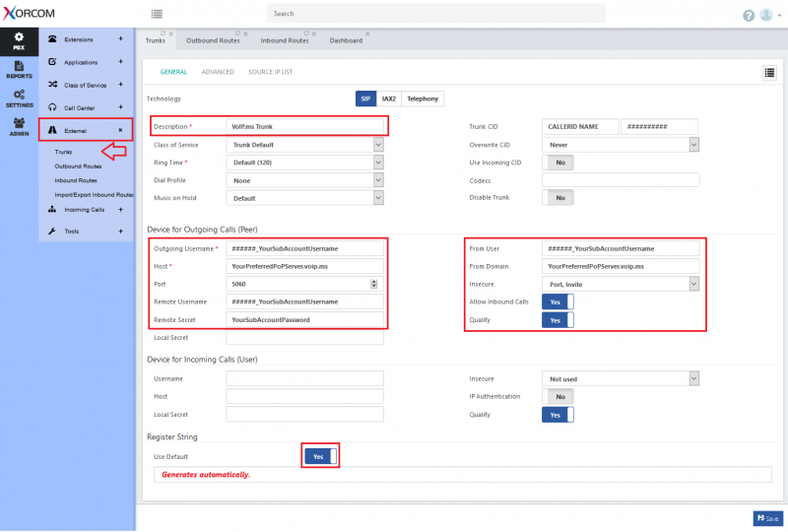Select SIP technology
This screenshot has width=788, height=532.
tap(365, 99)
